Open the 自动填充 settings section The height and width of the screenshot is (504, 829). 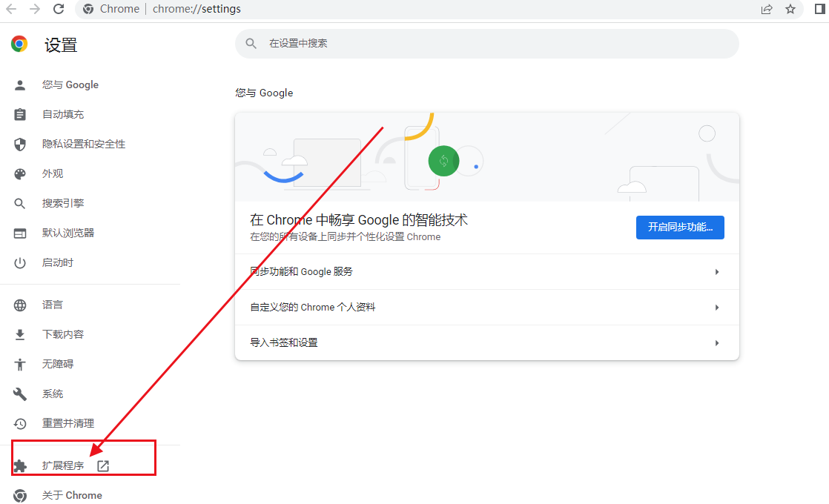63,114
